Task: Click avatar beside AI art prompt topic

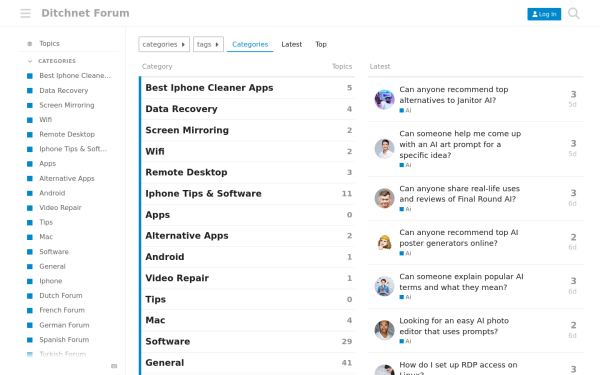Action: pos(384,149)
